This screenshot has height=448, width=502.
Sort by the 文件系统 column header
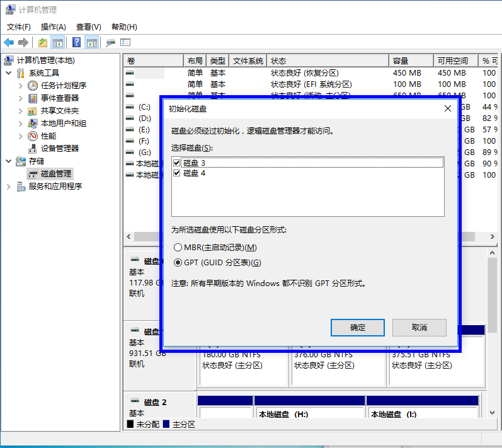point(248,61)
